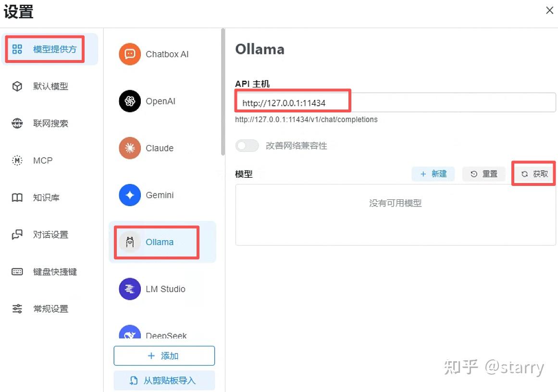Click the Claude provider icon

click(x=130, y=148)
